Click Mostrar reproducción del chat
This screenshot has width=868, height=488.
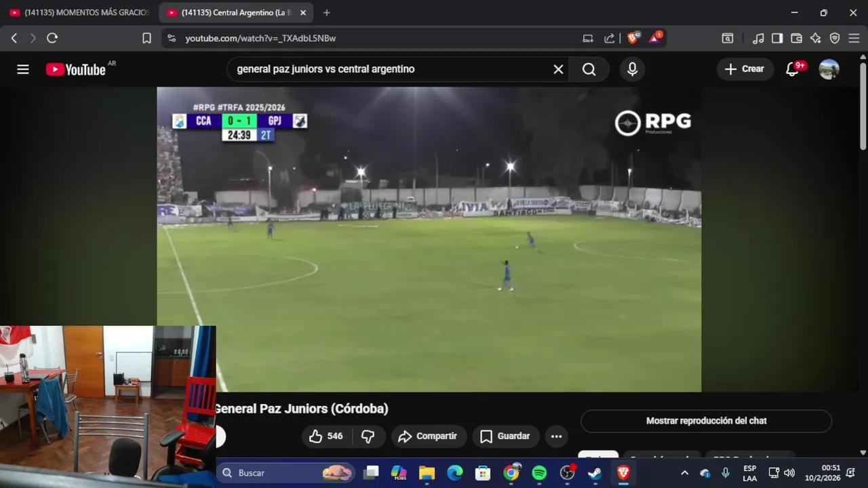706,421
